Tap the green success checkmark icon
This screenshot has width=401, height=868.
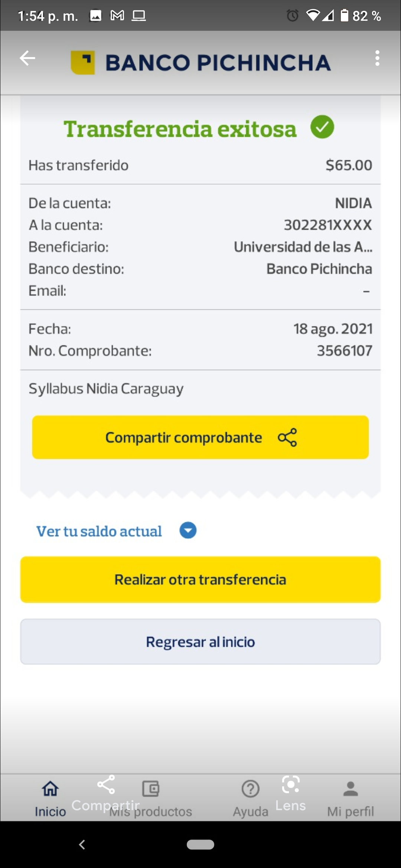322,127
